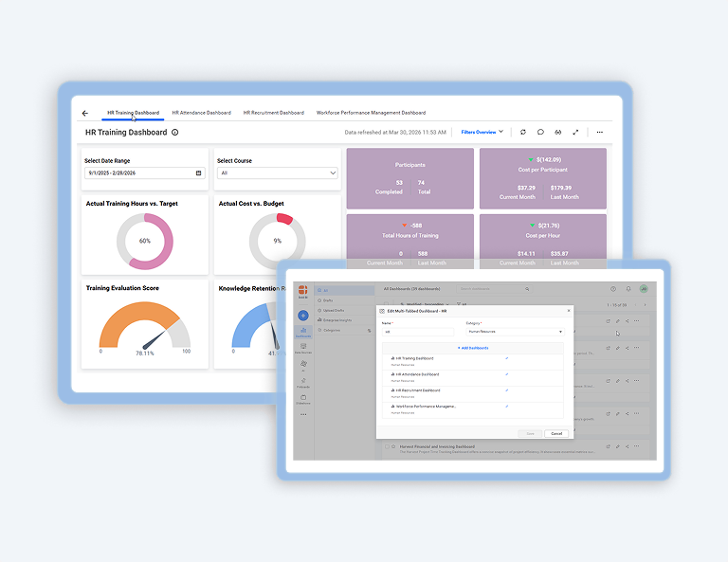This screenshot has height=562, width=728.
Task: Edit HR Training Dashboard entry in dialog
Action: click(x=506, y=358)
